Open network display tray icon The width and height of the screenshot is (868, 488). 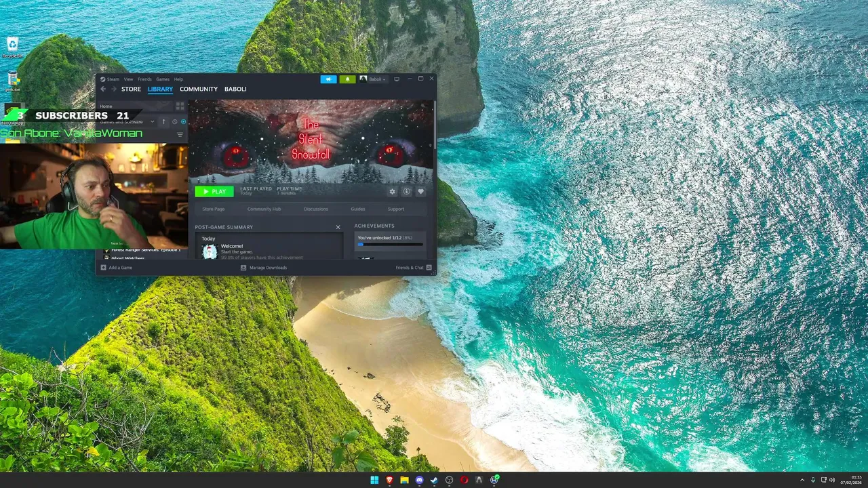coord(823,480)
